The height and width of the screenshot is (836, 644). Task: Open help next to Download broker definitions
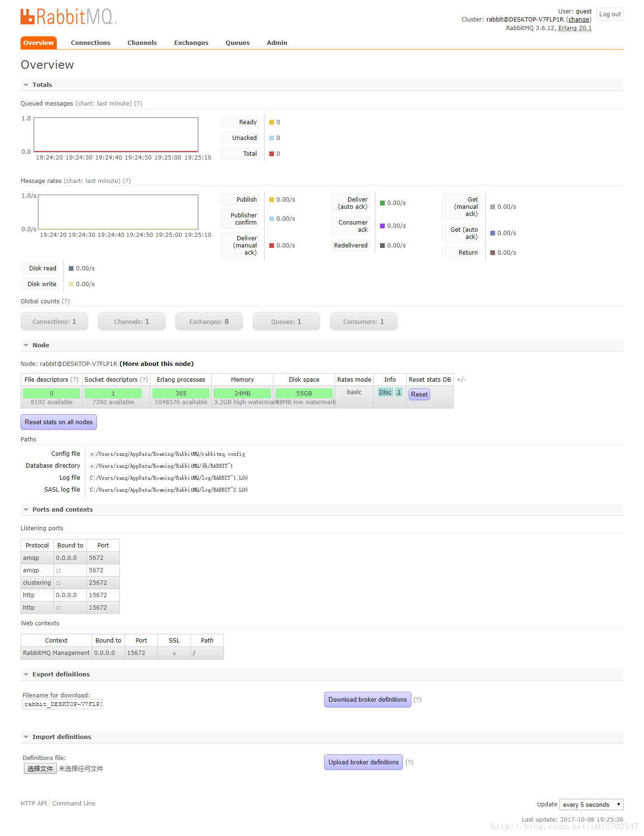[417, 700]
